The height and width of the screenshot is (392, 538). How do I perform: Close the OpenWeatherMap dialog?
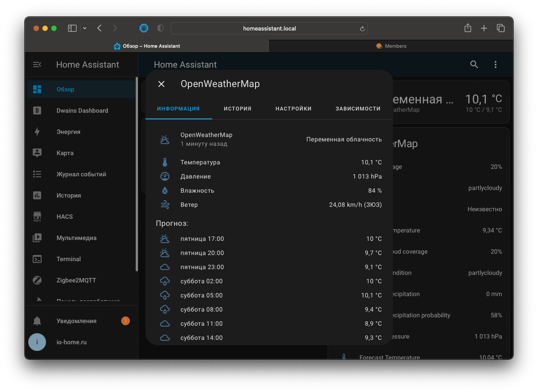point(161,84)
